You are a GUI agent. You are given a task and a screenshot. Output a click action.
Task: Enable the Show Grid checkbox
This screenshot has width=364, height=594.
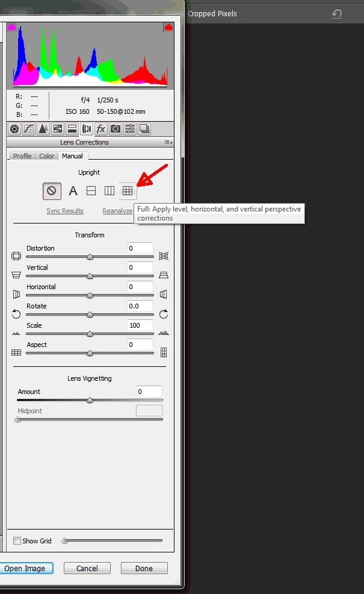pyautogui.click(x=17, y=541)
